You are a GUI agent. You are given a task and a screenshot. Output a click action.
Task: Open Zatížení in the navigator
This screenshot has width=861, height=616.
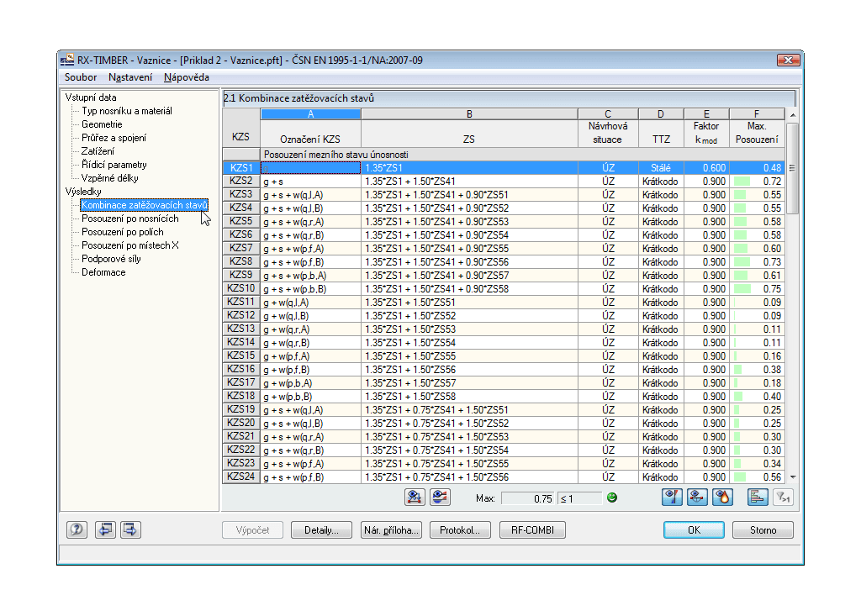[x=98, y=151]
